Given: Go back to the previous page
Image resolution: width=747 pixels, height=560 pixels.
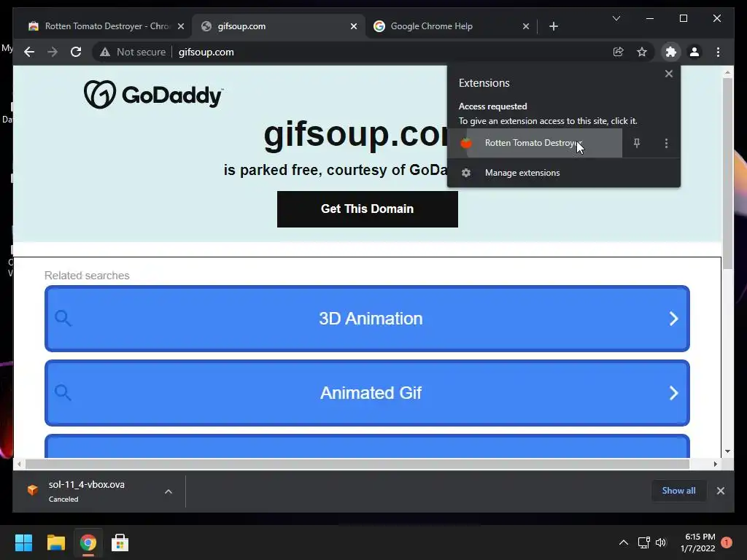Looking at the screenshot, I should pyautogui.click(x=29, y=52).
